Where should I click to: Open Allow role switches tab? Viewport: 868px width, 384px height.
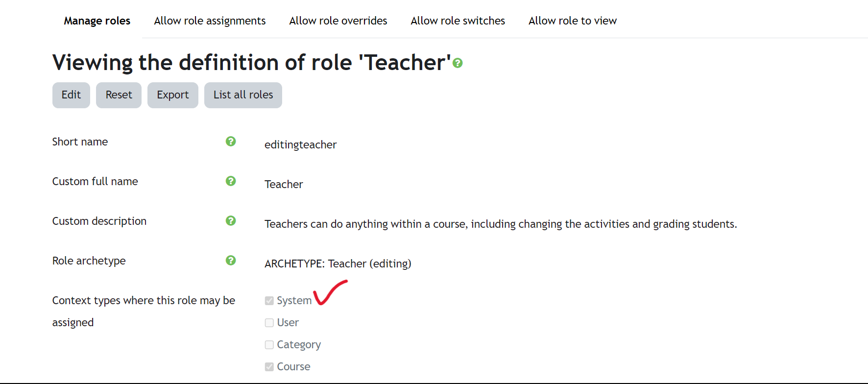click(458, 21)
